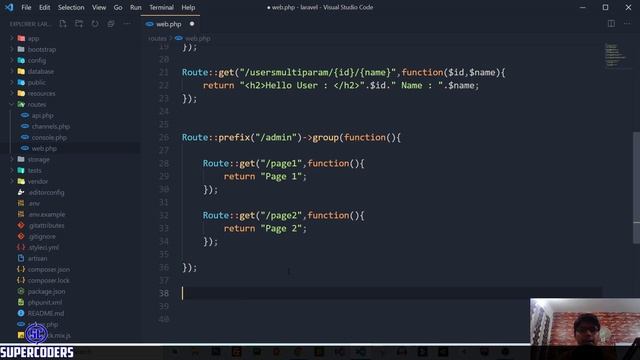Click web.php in the breadcrumb path
640x360 pixels.
point(198,38)
